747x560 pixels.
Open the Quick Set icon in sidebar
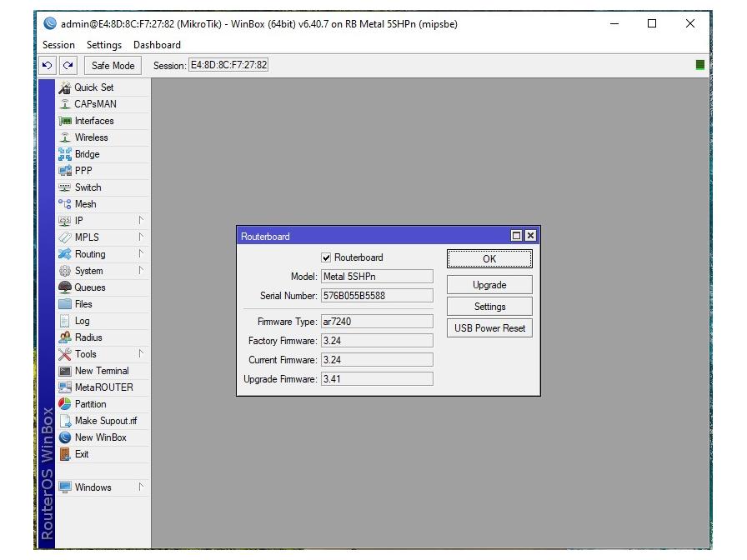pos(65,87)
